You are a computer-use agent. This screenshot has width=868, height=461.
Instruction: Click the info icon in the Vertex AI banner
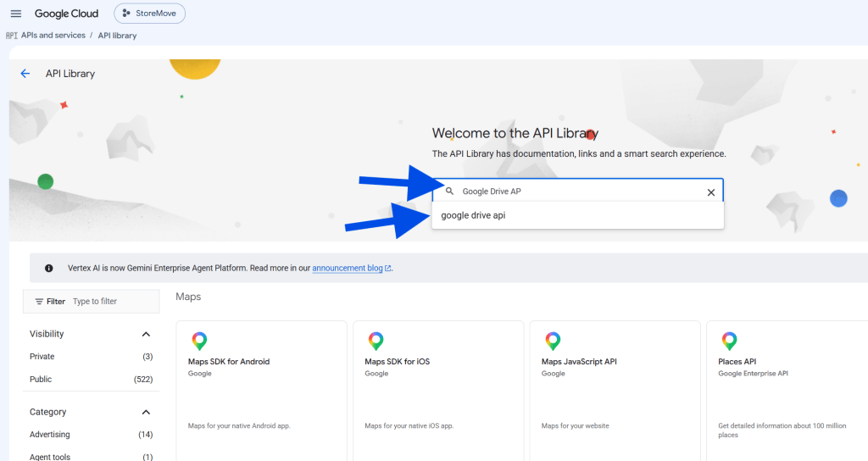(x=48, y=268)
